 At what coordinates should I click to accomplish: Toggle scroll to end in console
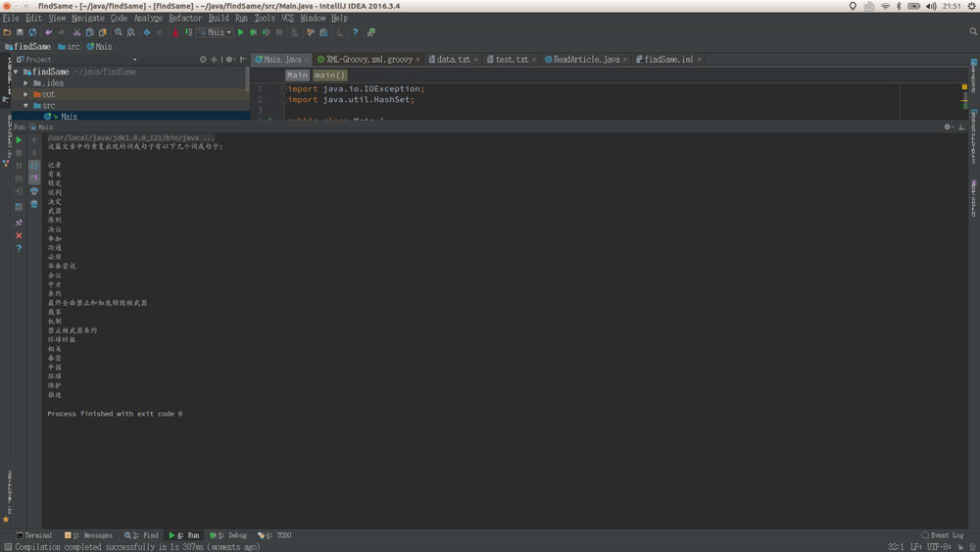click(x=34, y=178)
